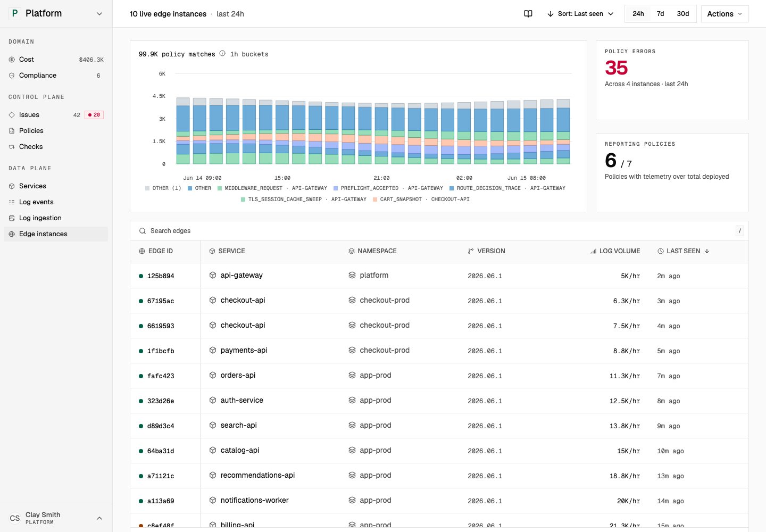The height and width of the screenshot is (532, 766).
Task: Click the Log events list icon
Action: 12,202
